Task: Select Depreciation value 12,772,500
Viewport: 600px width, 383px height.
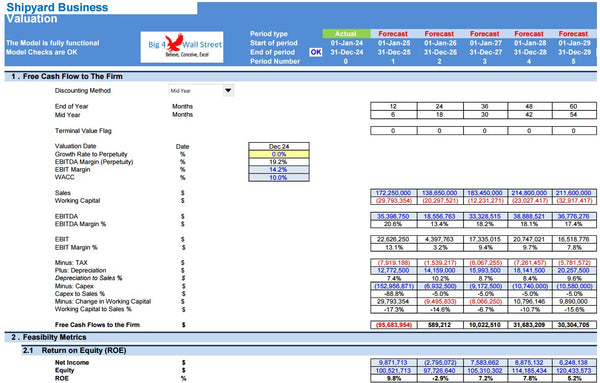Action: pos(393,271)
